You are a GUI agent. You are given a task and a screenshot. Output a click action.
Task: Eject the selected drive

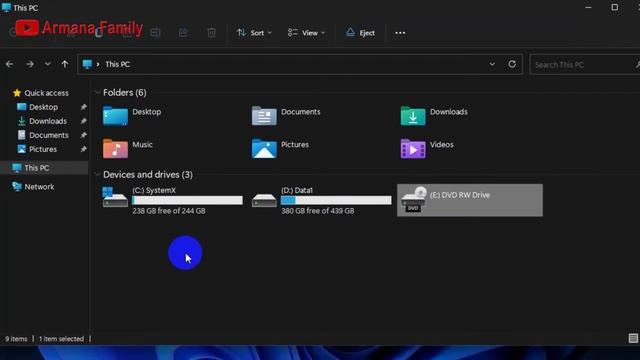coord(360,33)
